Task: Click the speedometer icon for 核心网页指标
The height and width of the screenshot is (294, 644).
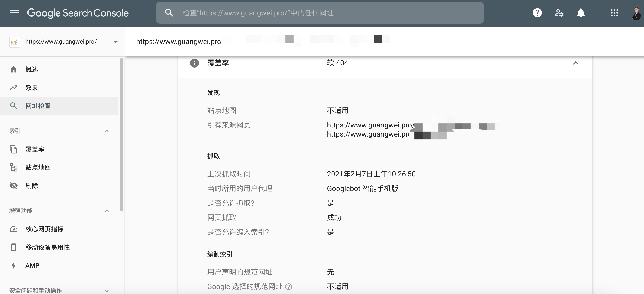Action: (13, 229)
